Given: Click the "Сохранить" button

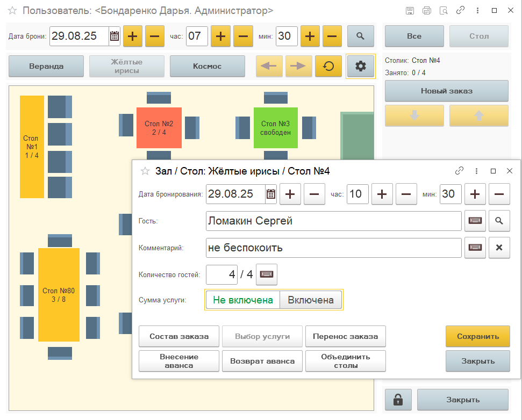Looking at the screenshot, I should [477, 336].
